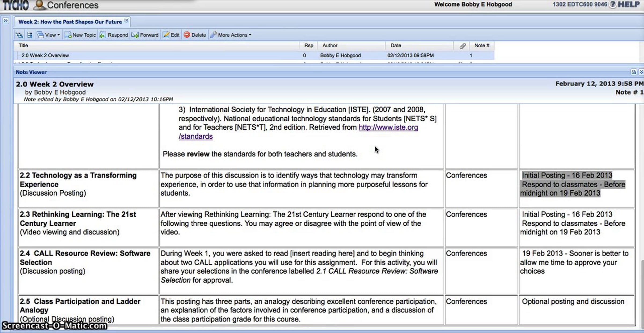Click the expand-all threads tree icon
This screenshot has width=644, height=333.
click(x=19, y=35)
